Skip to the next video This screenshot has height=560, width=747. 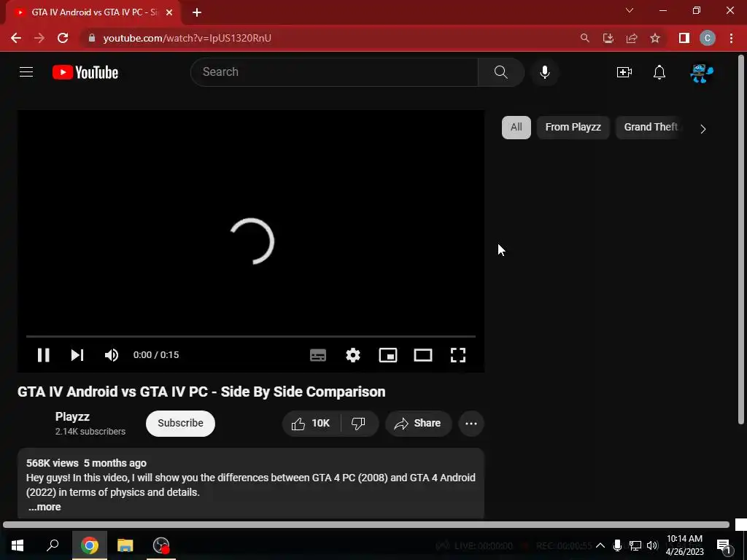pos(77,355)
